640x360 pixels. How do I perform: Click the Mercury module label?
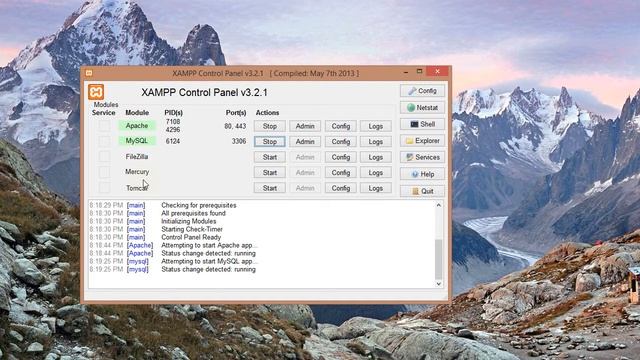[x=137, y=172]
